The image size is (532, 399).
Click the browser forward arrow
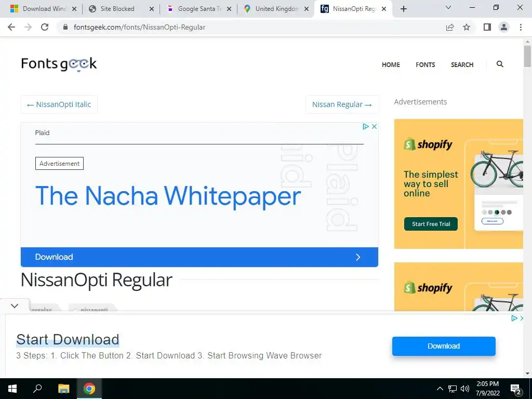click(x=28, y=27)
